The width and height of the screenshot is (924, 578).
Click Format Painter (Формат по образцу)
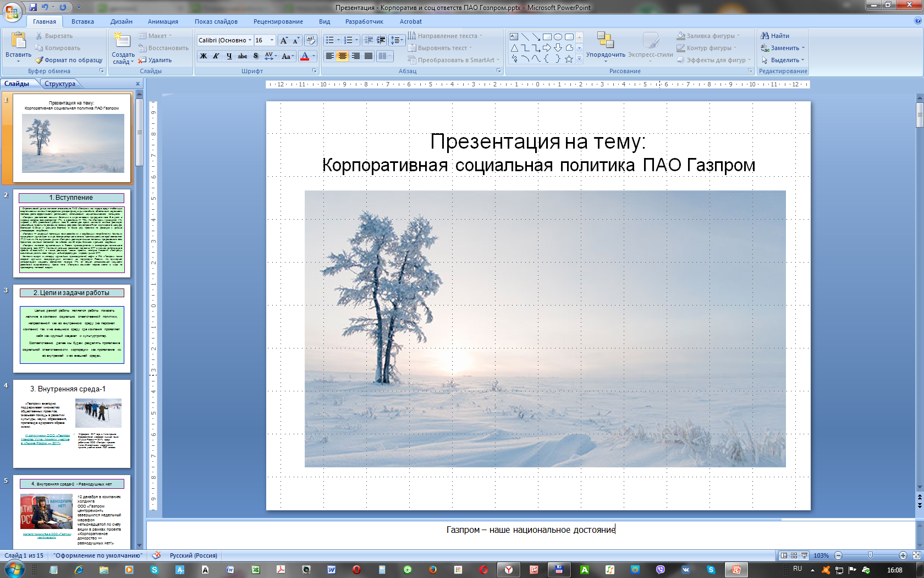point(69,60)
